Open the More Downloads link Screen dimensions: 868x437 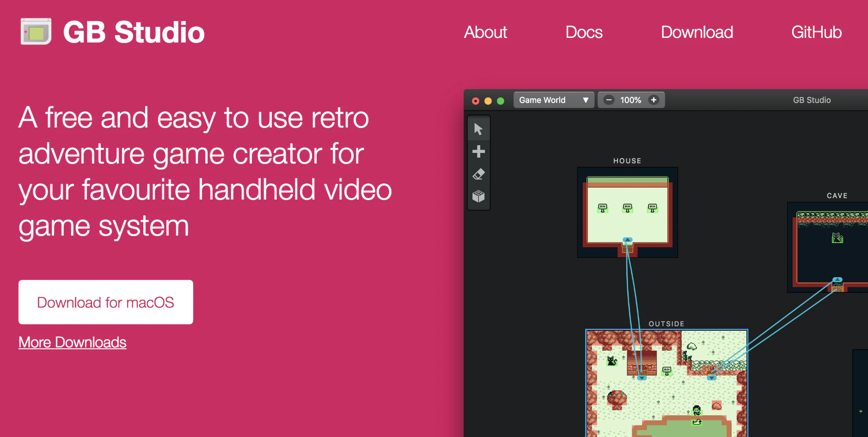click(x=73, y=342)
